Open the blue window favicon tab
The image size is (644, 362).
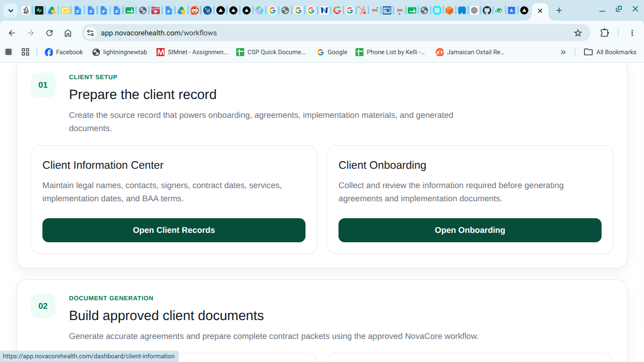pos(387,10)
